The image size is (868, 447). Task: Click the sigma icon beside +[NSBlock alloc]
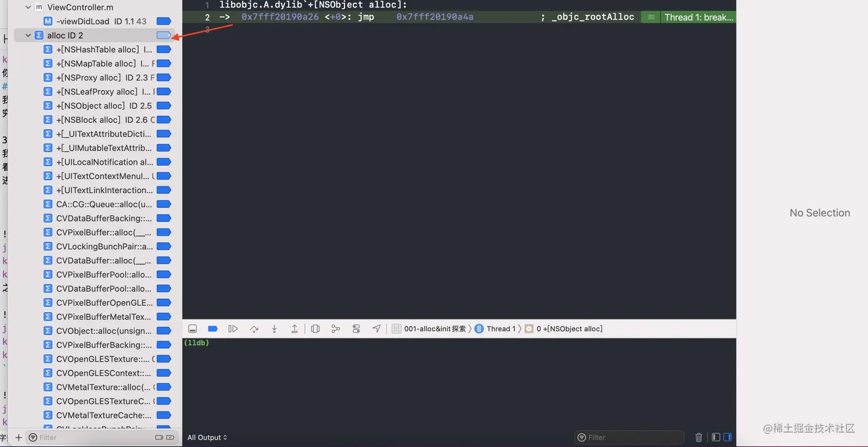click(48, 120)
